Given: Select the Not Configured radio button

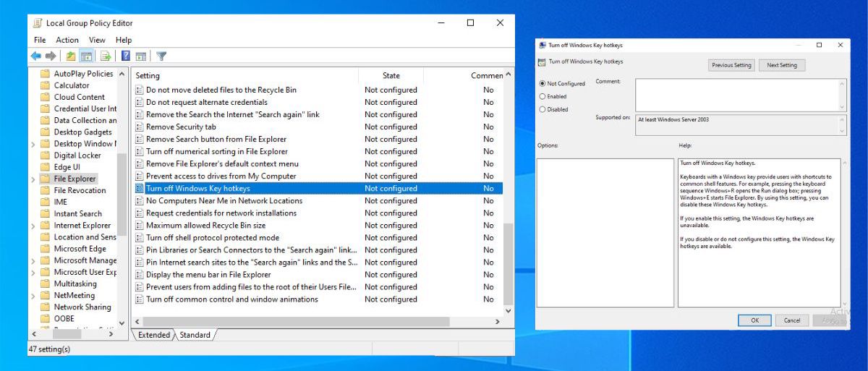Looking at the screenshot, I should click(x=542, y=83).
